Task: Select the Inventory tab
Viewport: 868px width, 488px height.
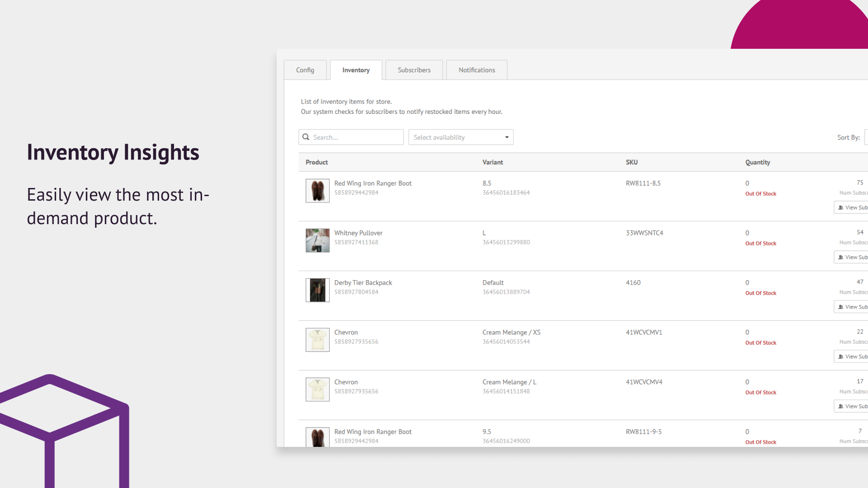Action: 356,70
